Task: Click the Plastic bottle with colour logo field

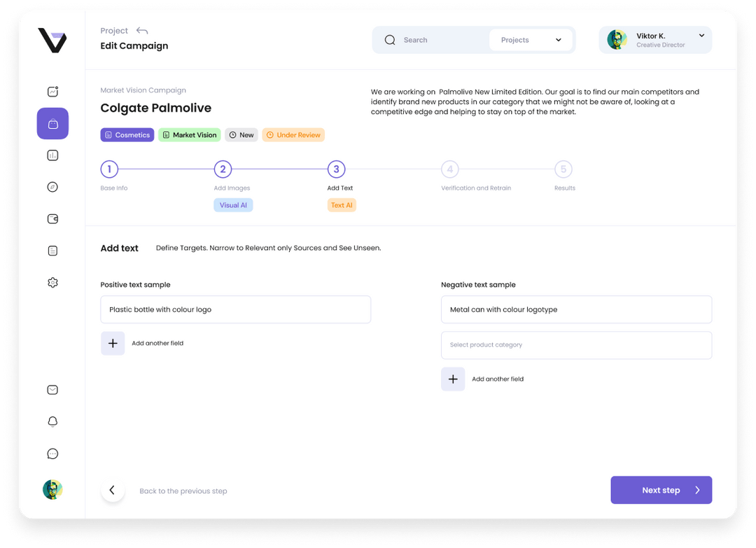Action: coord(235,309)
